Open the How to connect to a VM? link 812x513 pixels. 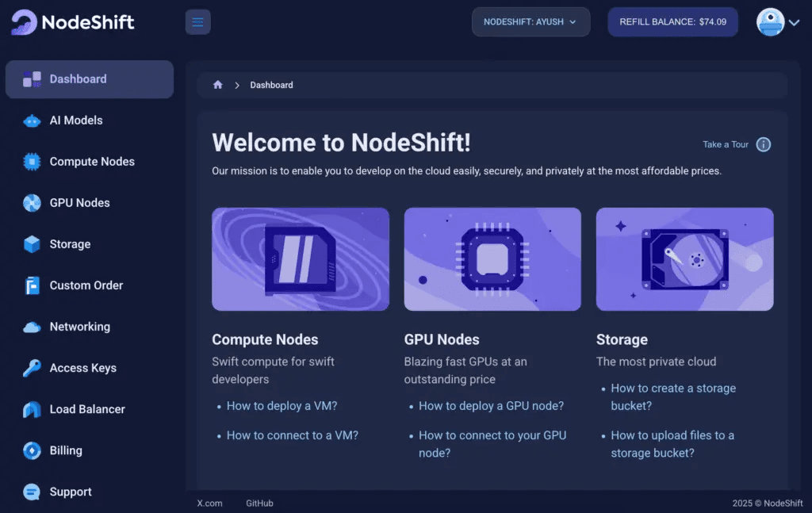(293, 435)
